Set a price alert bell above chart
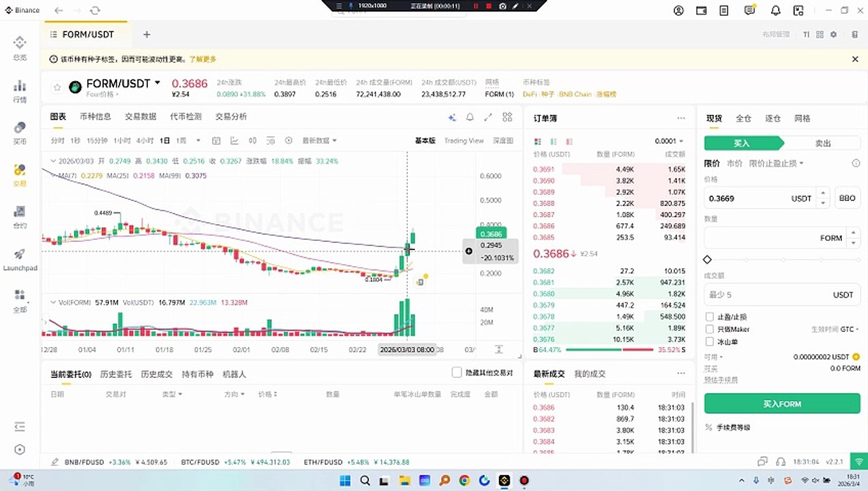 click(469, 117)
